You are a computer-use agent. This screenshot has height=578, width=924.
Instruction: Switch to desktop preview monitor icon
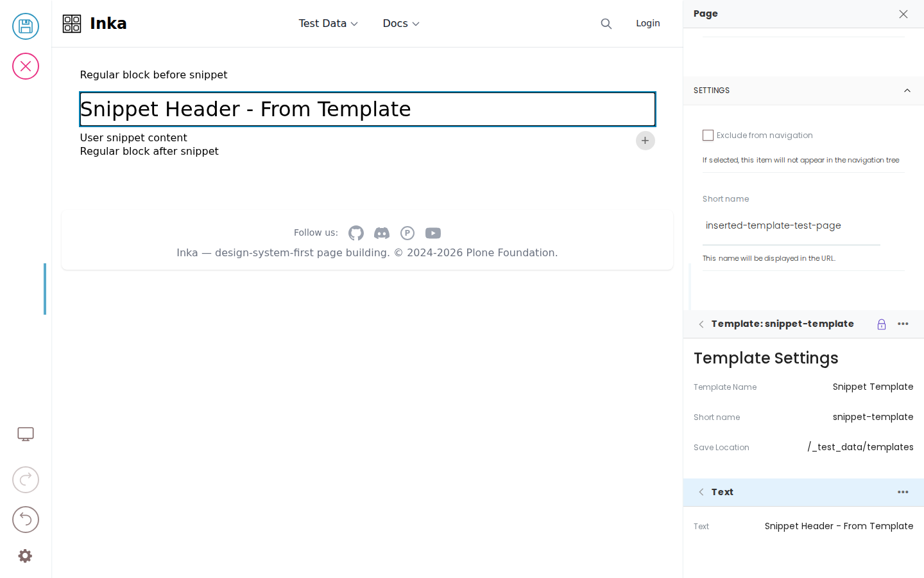point(26,434)
